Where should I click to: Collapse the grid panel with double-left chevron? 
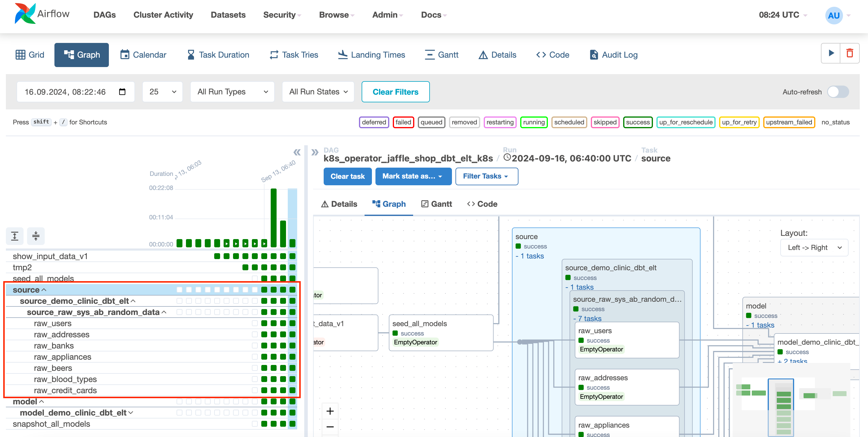(297, 152)
